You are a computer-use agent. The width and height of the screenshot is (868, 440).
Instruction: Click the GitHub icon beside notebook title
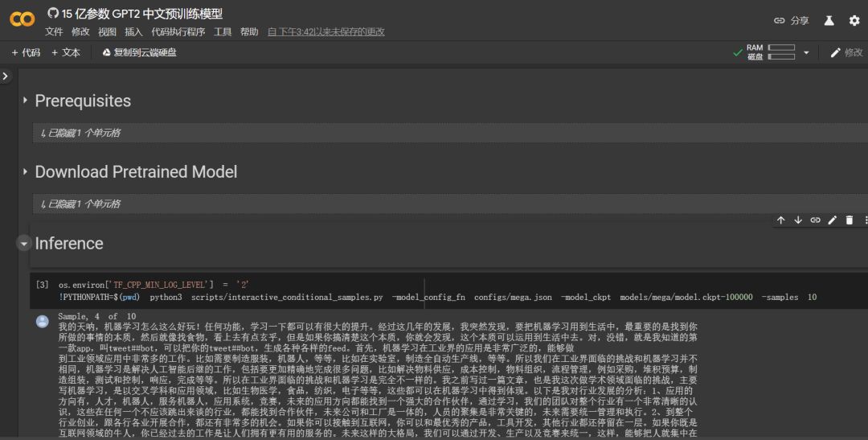coord(53,13)
